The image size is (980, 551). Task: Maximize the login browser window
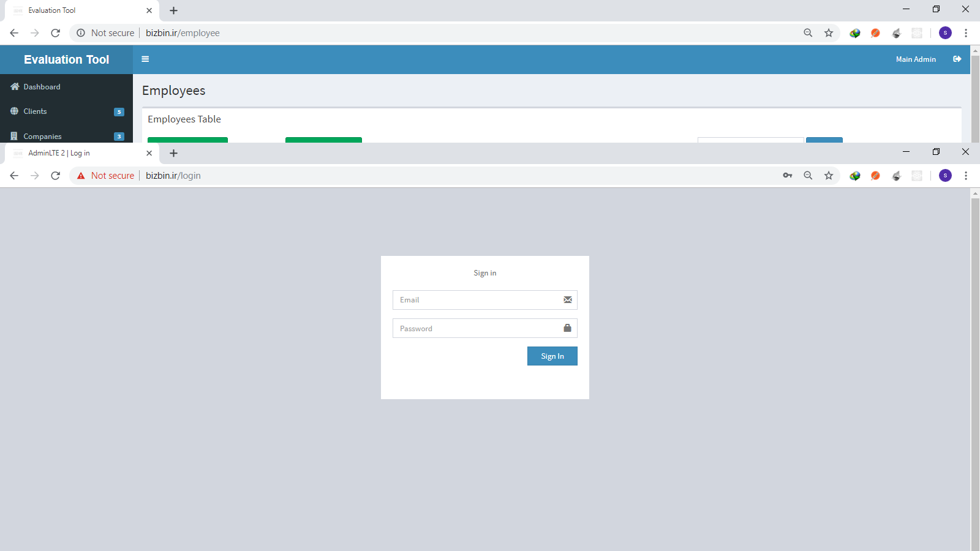[x=936, y=152]
